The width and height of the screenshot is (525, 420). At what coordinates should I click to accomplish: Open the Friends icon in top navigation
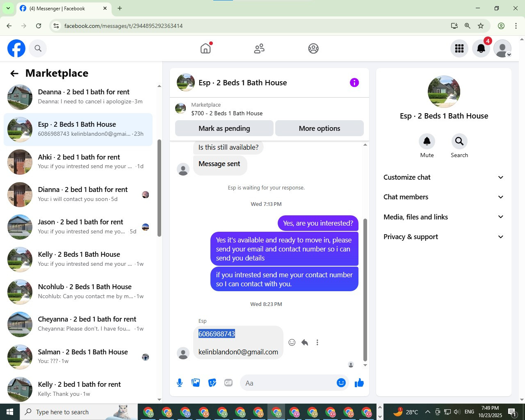[259, 48]
